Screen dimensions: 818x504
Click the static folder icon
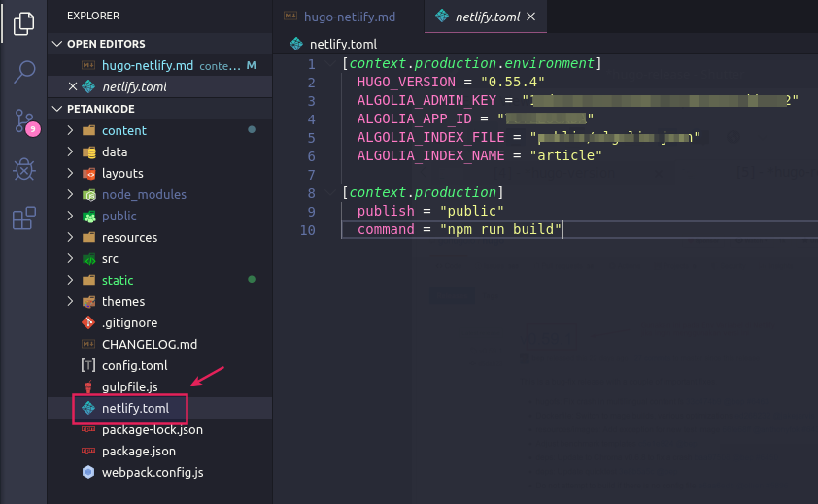89,281
